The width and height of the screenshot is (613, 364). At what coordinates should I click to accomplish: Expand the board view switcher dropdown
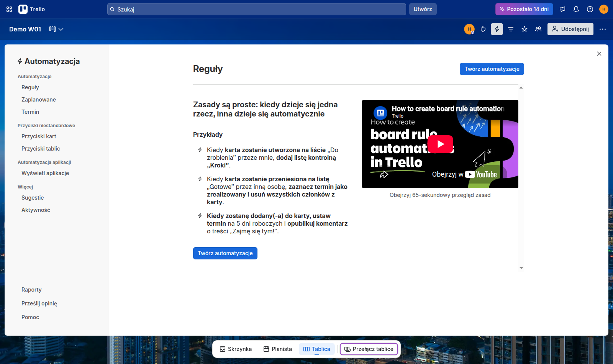point(56,29)
